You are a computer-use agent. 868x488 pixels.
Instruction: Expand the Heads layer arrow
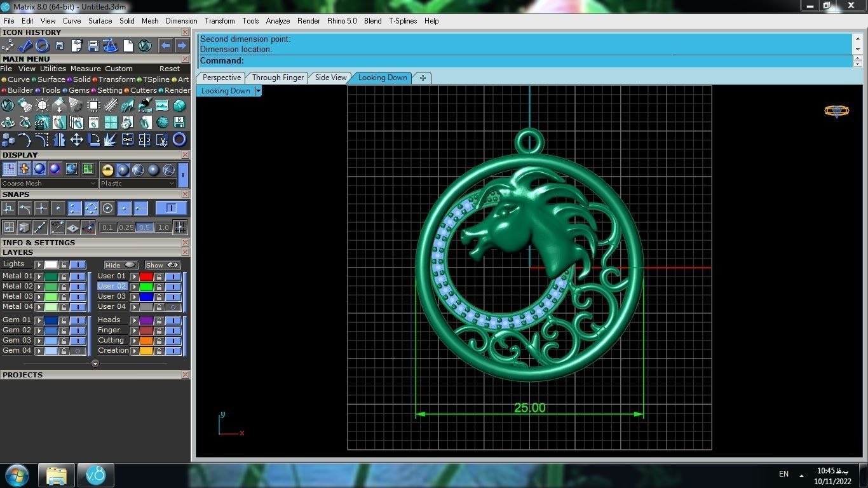pos(135,320)
